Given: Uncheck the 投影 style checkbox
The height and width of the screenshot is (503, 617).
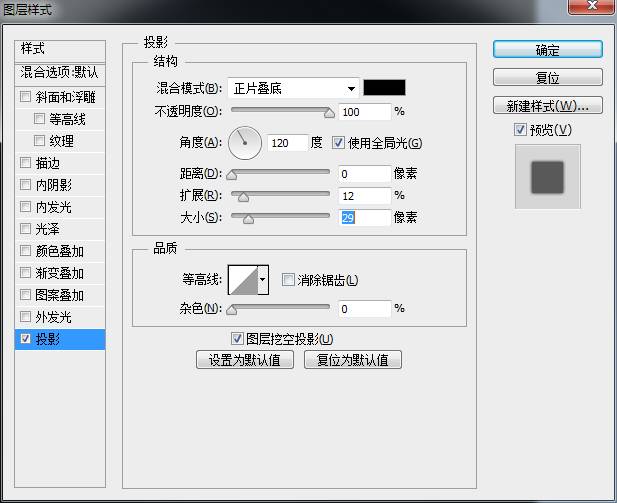Looking at the screenshot, I should (25, 338).
